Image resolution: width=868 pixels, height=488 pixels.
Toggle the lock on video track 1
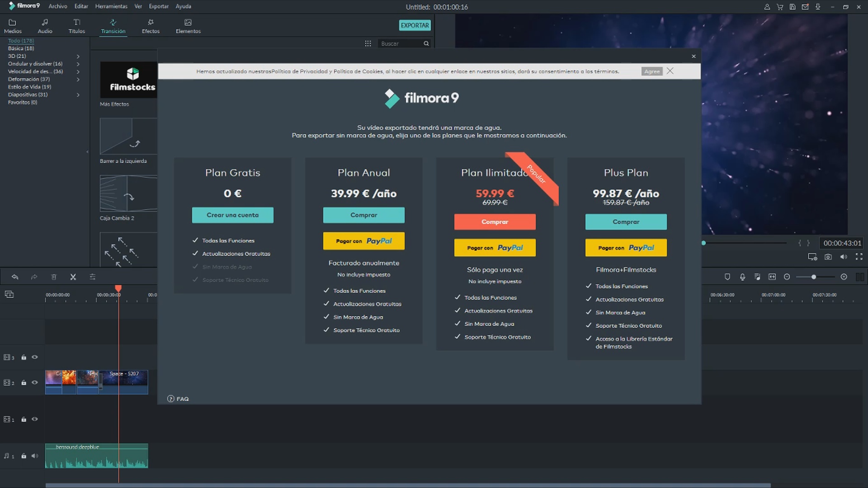[x=24, y=419]
